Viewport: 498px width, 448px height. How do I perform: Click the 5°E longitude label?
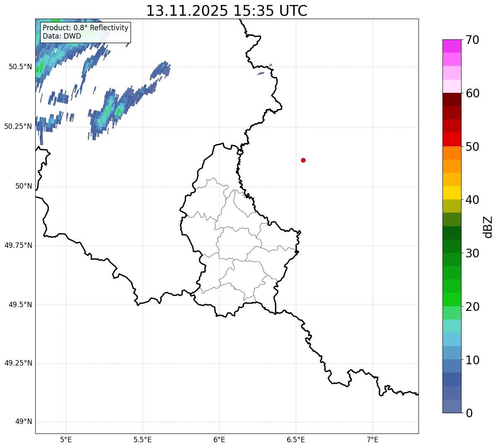click(x=66, y=440)
